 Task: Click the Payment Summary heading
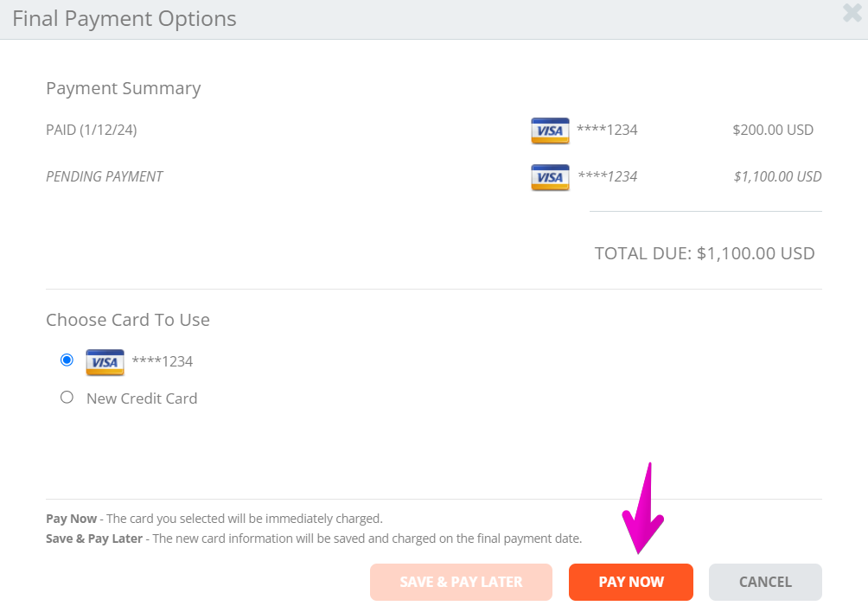pos(124,88)
